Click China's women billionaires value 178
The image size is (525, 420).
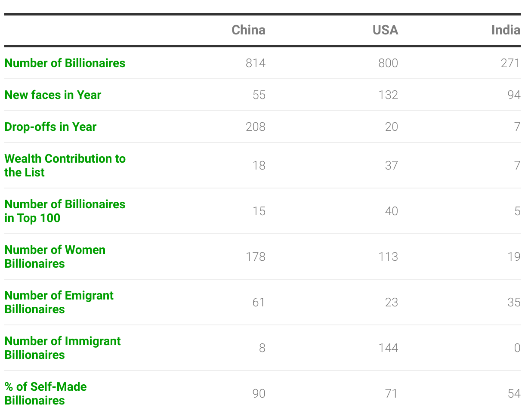point(256,256)
